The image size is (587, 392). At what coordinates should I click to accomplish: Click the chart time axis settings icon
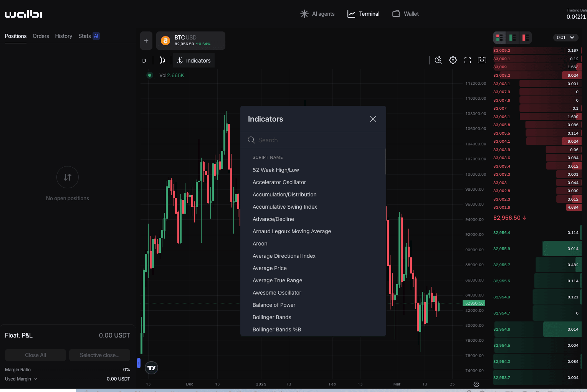476,384
